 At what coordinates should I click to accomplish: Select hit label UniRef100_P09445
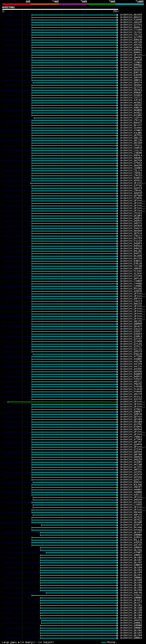click(131, 392)
